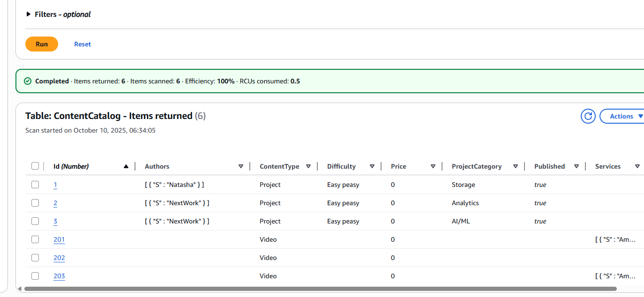Viewport: 644px width, 297px height.
Task: Click the green Completed status checkmark icon
Action: 27,81
